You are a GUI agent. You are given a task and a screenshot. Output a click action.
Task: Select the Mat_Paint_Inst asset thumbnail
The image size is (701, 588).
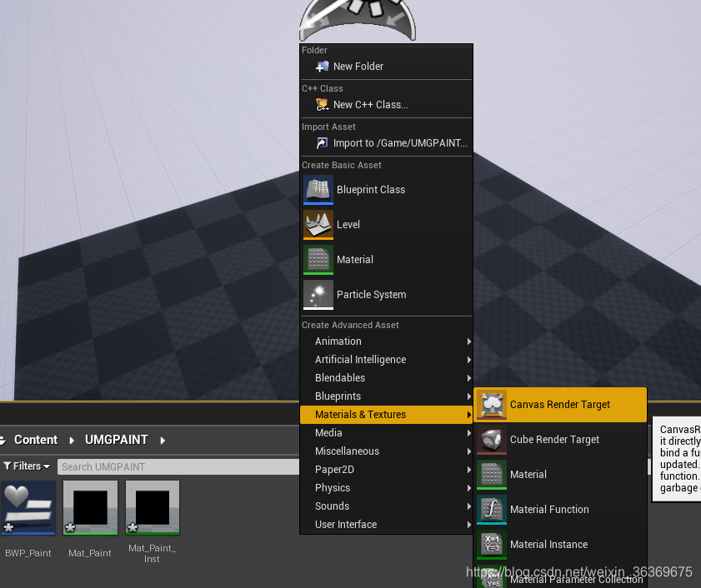pos(153,507)
